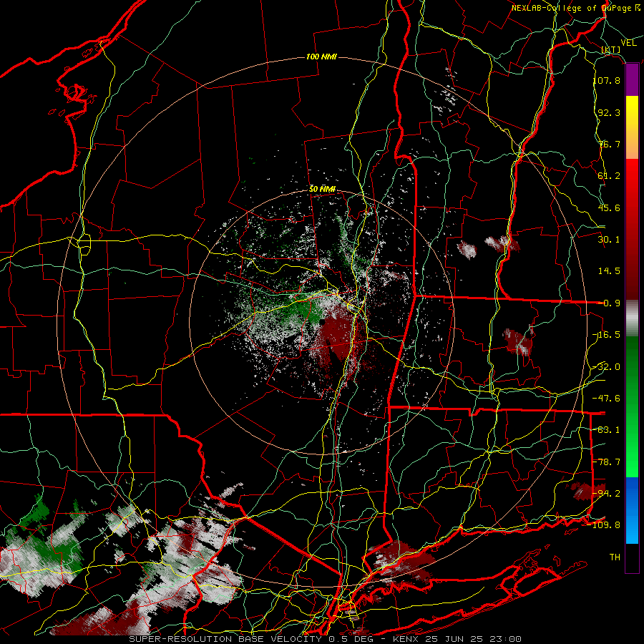Select the -78.7 velocity scale value
The width and height of the screenshot is (644, 644).
coord(607,462)
